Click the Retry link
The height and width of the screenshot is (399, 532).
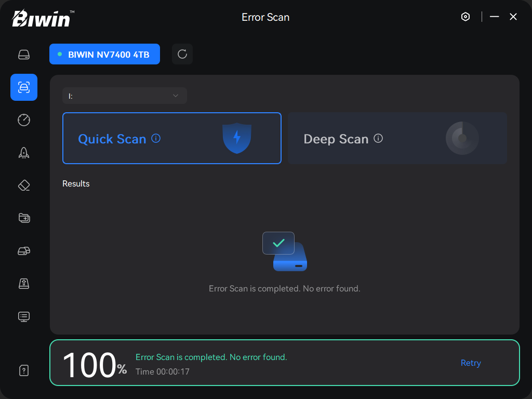pyautogui.click(x=471, y=363)
